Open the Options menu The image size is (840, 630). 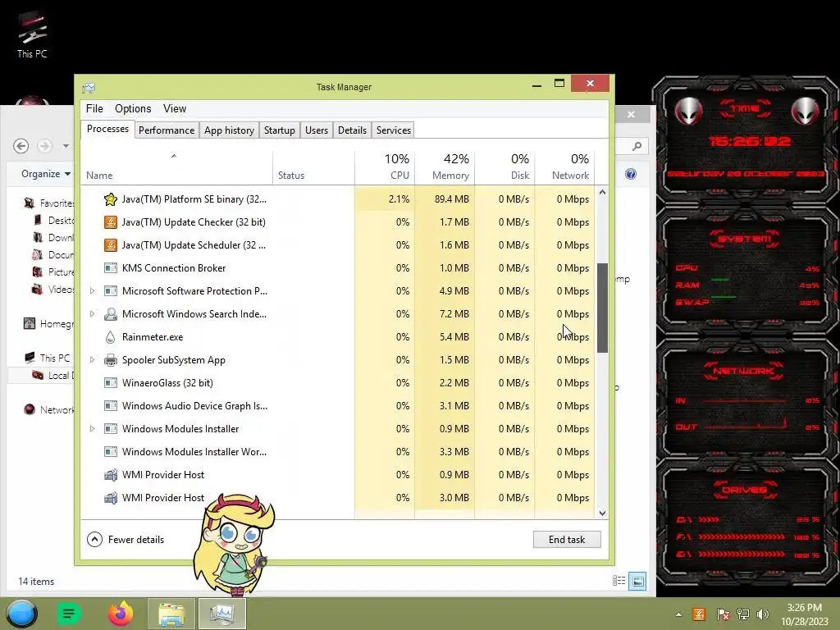click(x=133, y=109)
